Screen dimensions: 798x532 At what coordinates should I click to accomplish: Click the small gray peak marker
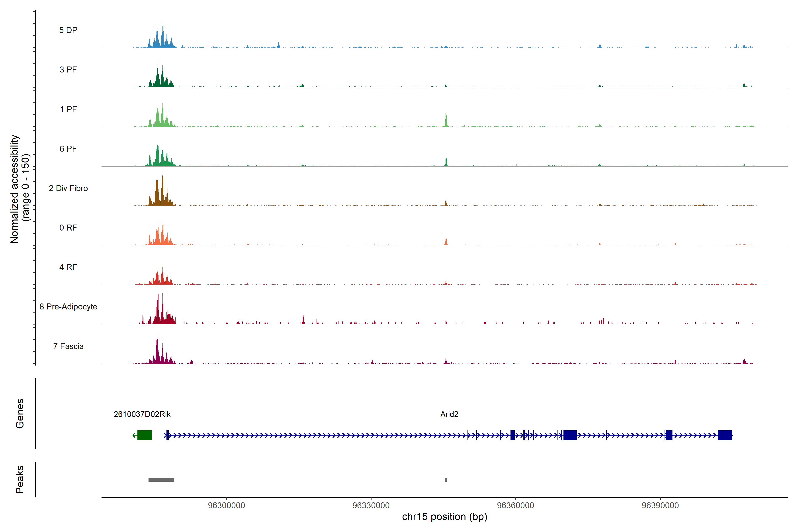point(446,480)
